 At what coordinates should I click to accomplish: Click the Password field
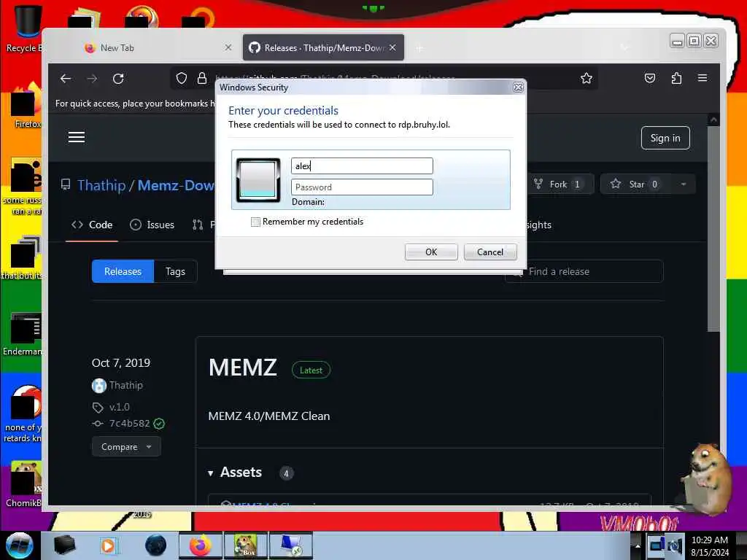pos(362,187)
